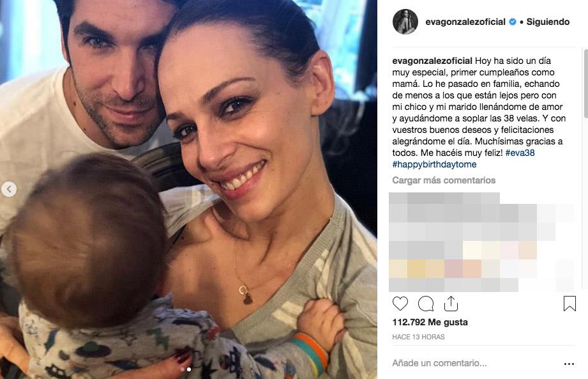Select second carousel dot indicator
Image resolution: width=588 pixels, height=379 pixels.
[x=189, y=369]
